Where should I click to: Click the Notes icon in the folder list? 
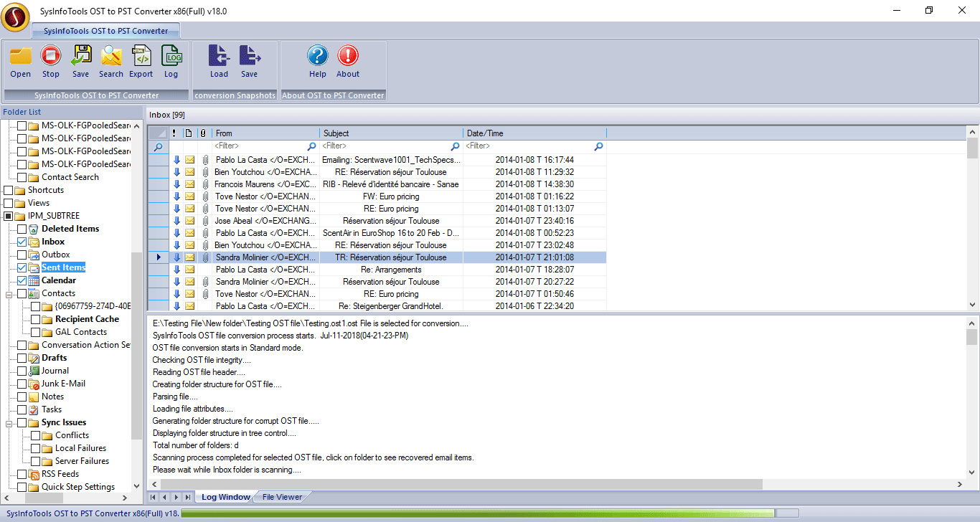tap(34, 397)
